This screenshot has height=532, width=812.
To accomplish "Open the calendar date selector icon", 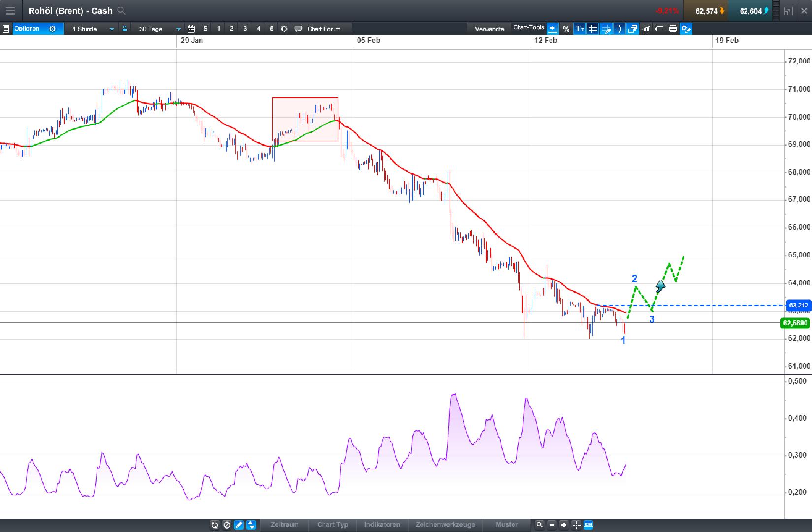I will pos(192,29).
